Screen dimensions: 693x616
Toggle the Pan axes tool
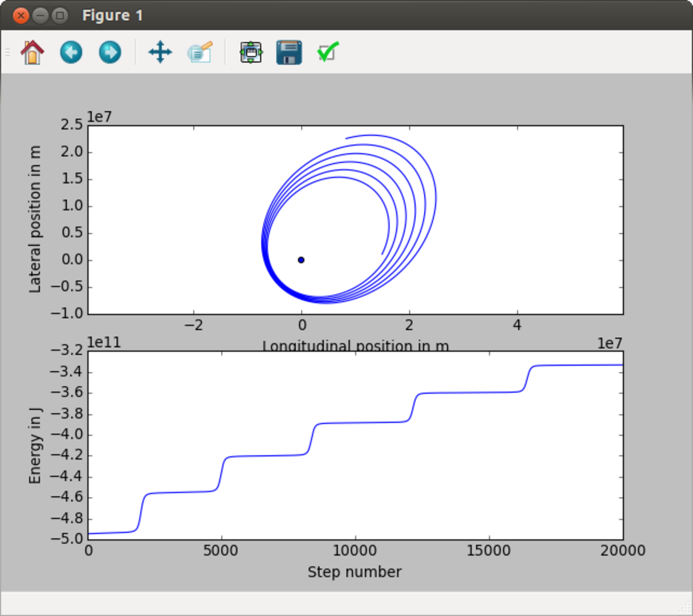[x=160, y=52]
